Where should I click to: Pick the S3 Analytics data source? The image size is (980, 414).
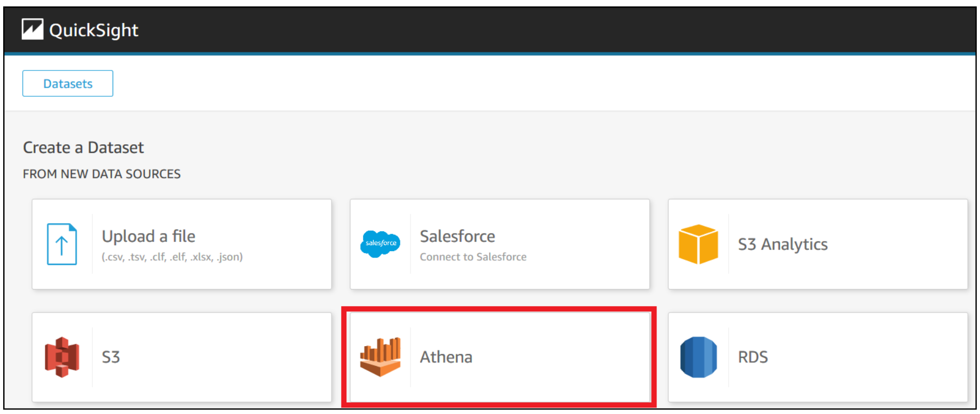pos(818,244)
